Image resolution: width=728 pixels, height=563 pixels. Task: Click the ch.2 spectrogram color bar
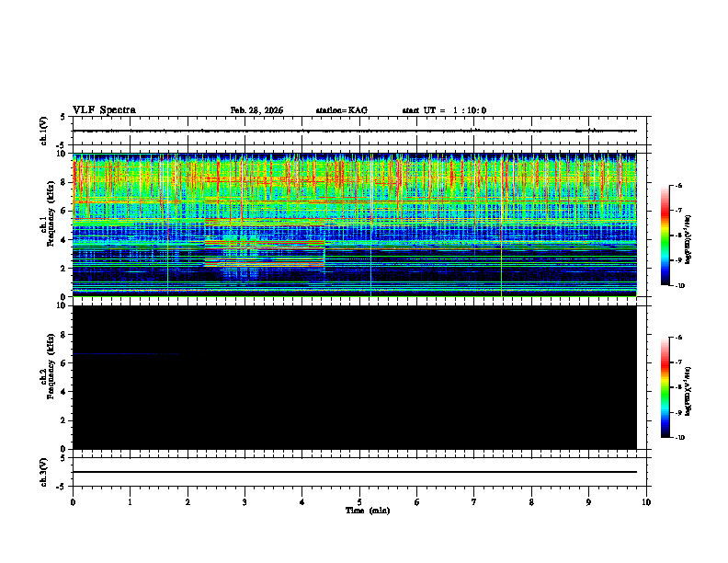(665, 387)
